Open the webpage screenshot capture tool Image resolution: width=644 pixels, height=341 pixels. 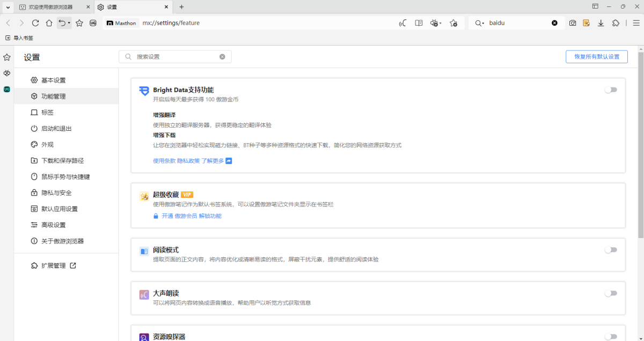click(x=572, y=23)
